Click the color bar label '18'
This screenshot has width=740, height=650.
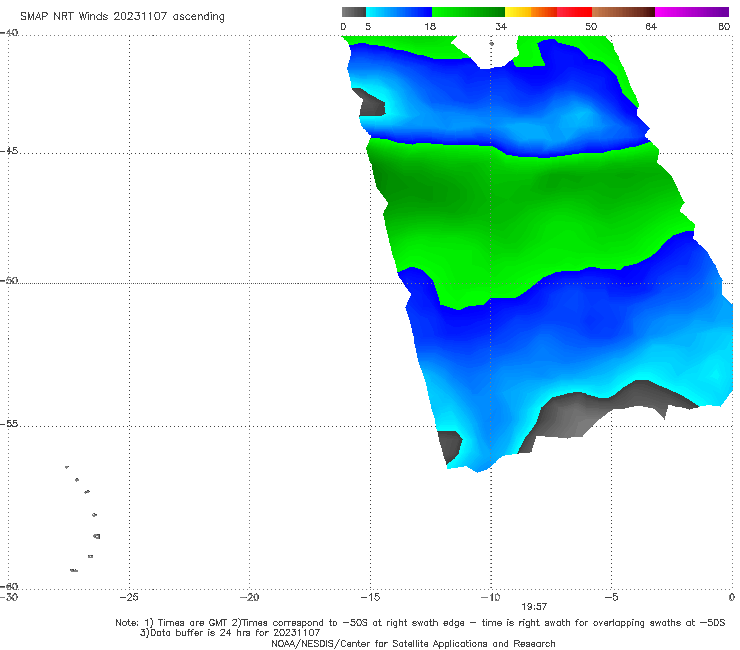click(430, 26)
